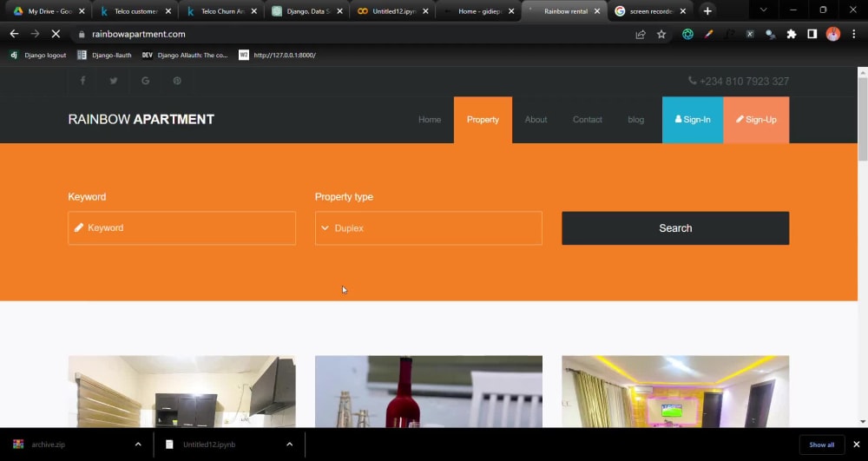The height and width of the screenshot is (461, 868).
Task: Click the share page icon
Action: [641, 35]
